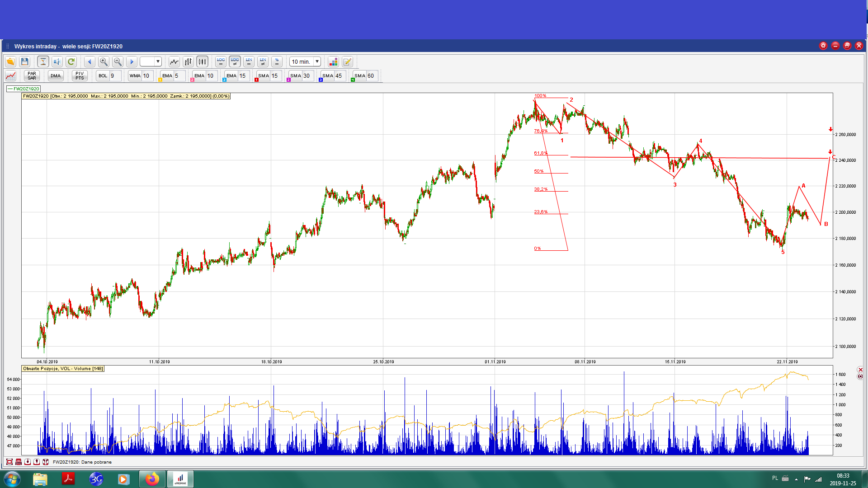Zoom out with the magnifier minus icon
The height and width of the screenshot is (488, 868).
(118, 61)
